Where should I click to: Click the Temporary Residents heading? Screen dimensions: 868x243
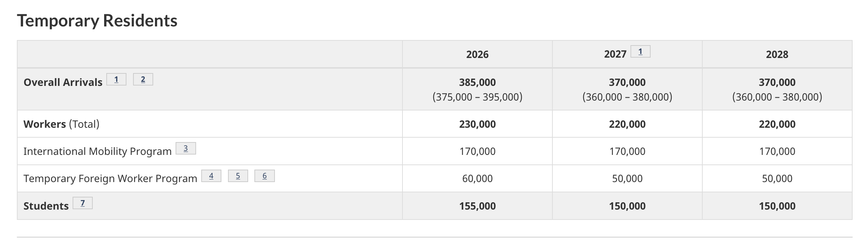coord(97,21)
